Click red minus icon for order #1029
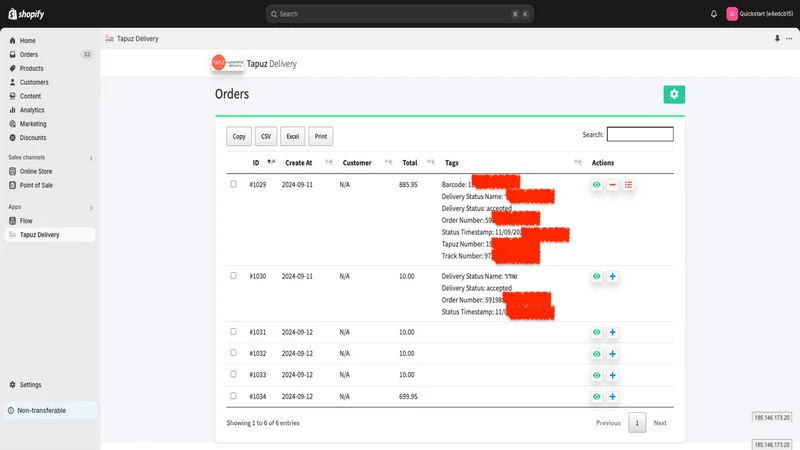Screen dimensions: 800x450 pyautogui.click(x=612, y=185)
